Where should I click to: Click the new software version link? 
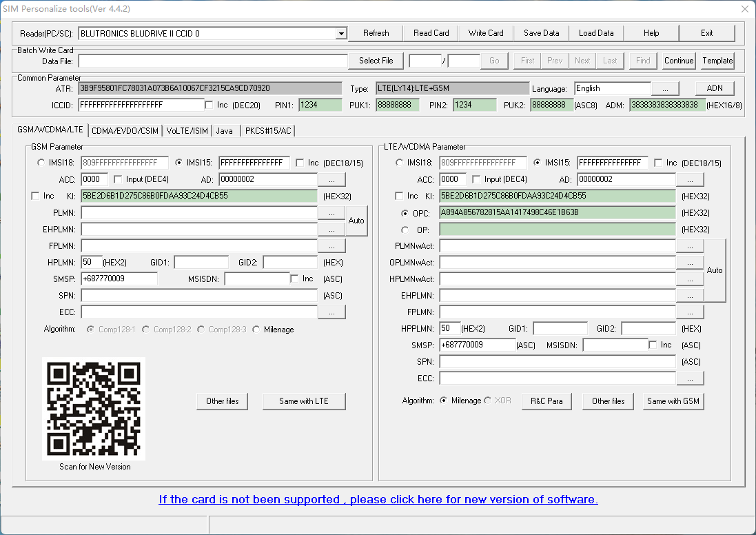(x=378, y=499)
